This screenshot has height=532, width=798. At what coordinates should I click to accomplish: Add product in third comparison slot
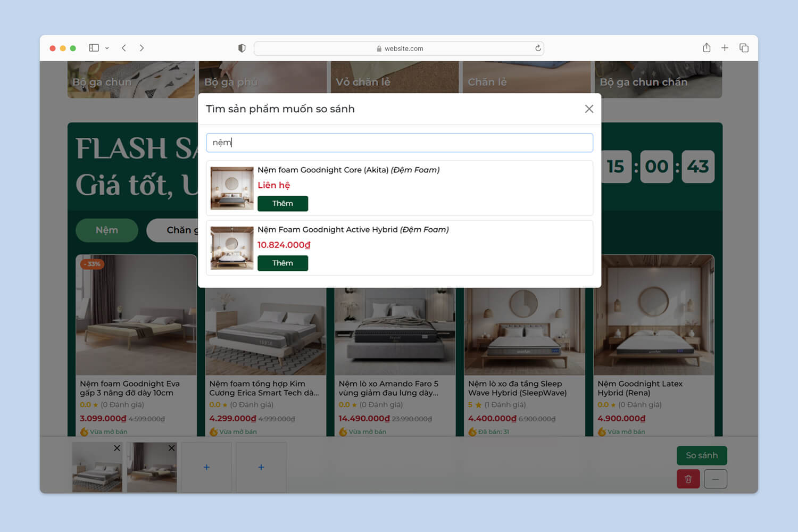pyautogui.click(x=206, y=467)
